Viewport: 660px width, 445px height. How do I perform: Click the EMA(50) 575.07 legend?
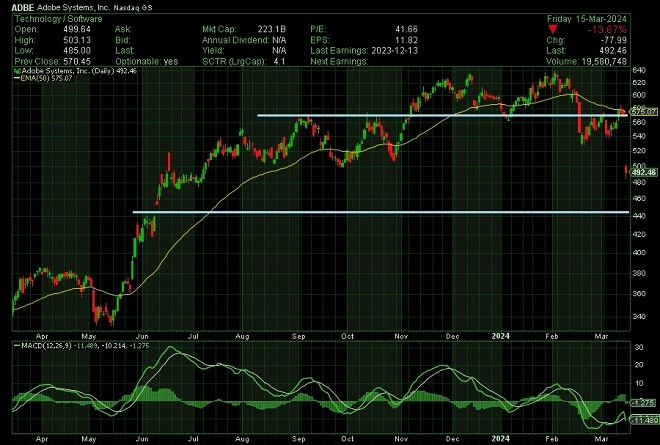43,78
